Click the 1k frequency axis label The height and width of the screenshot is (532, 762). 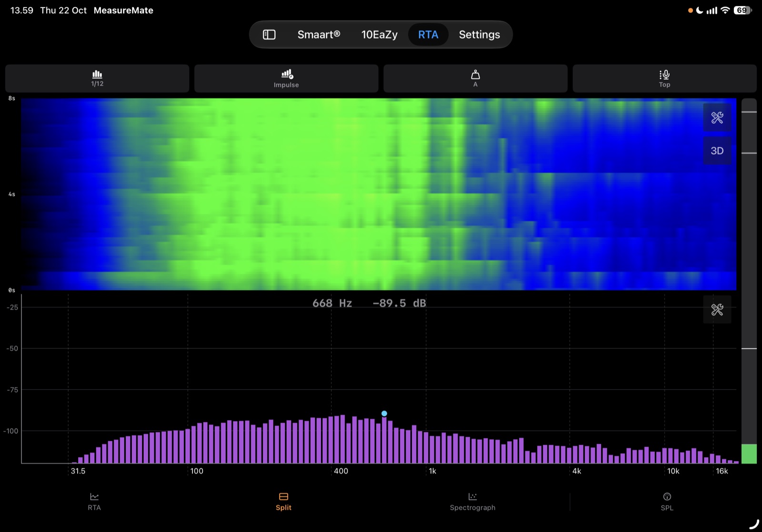coord(432,471)
